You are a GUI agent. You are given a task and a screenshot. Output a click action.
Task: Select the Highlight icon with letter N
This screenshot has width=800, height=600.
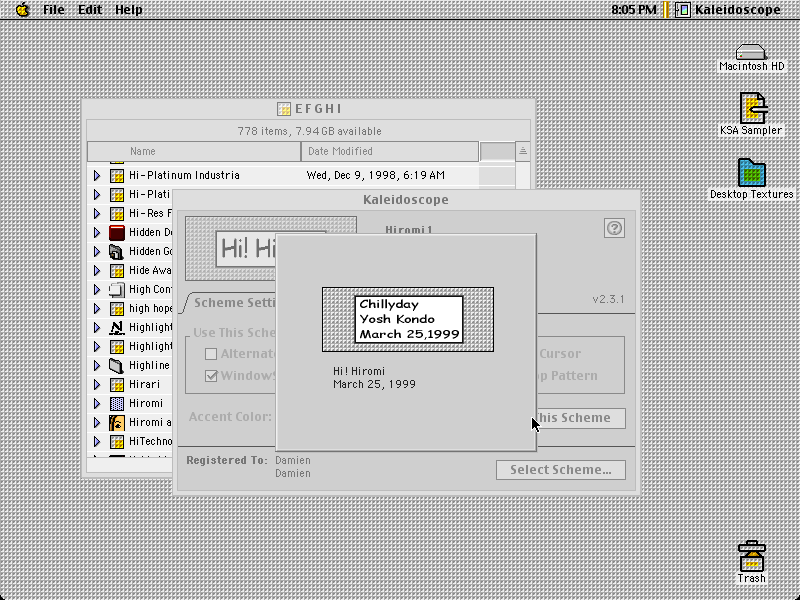coord(117,328)
